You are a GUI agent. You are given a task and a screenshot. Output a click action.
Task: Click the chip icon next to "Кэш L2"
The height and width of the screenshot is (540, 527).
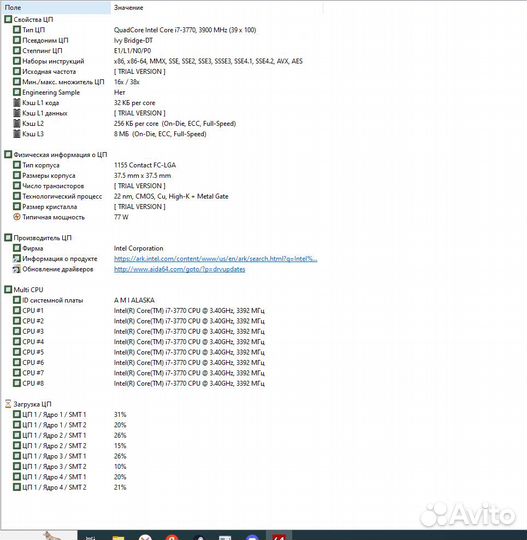[x=17, y=123]
